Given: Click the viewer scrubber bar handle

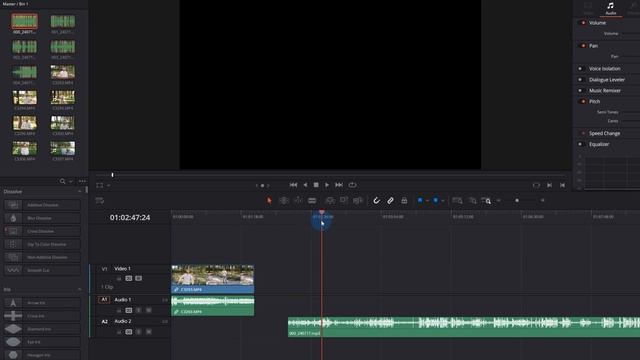Looking at the screenshot, I should point(112,175).
